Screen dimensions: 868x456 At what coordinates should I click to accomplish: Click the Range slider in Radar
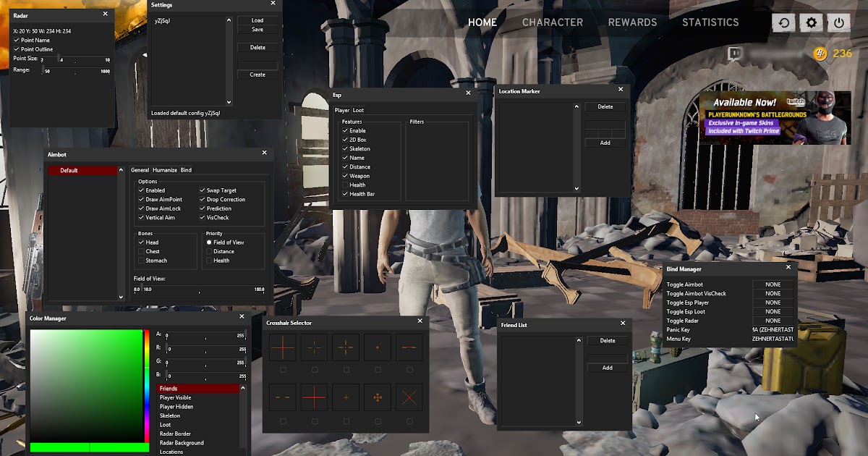[76, 71]
